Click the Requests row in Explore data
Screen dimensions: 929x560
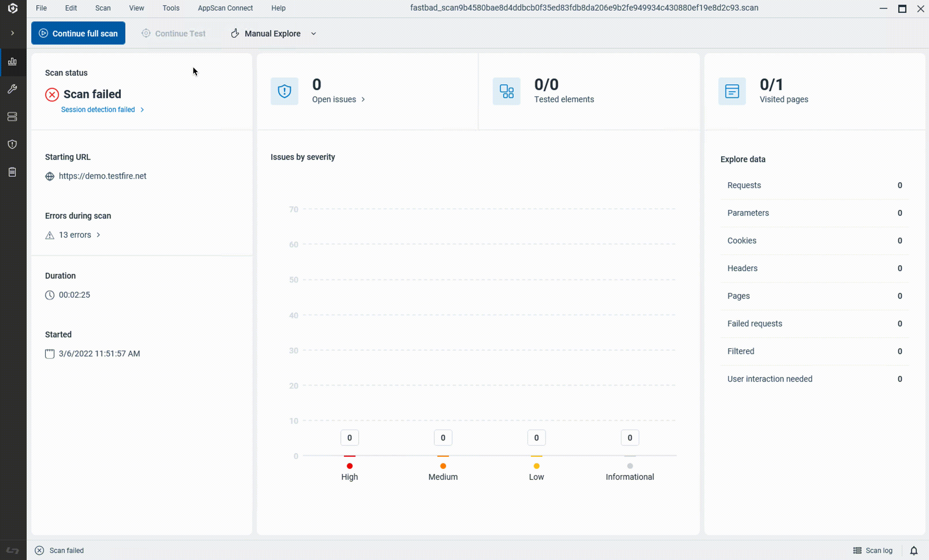[x=815, y=185]
